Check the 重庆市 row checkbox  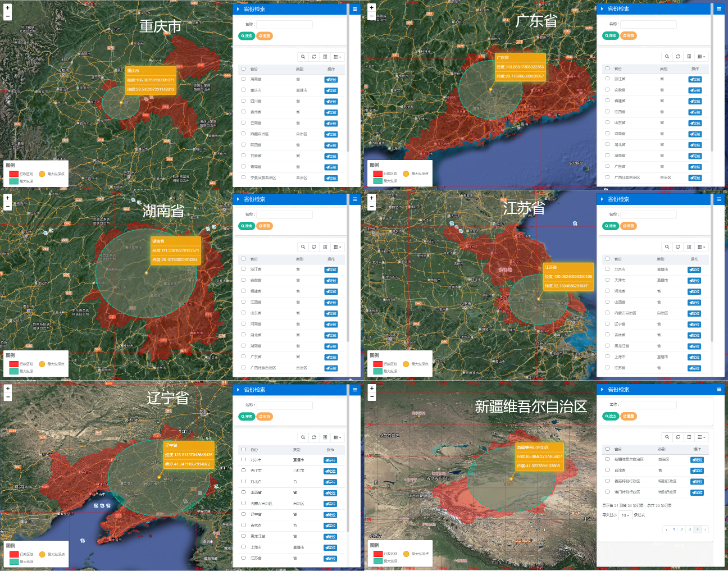(x=243, y=90)
